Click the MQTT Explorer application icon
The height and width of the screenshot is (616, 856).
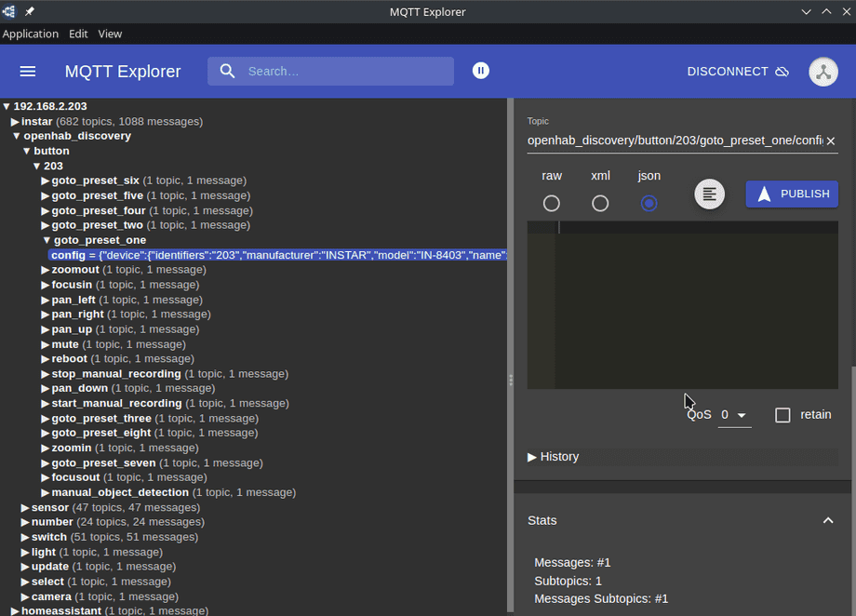[9, 12]
